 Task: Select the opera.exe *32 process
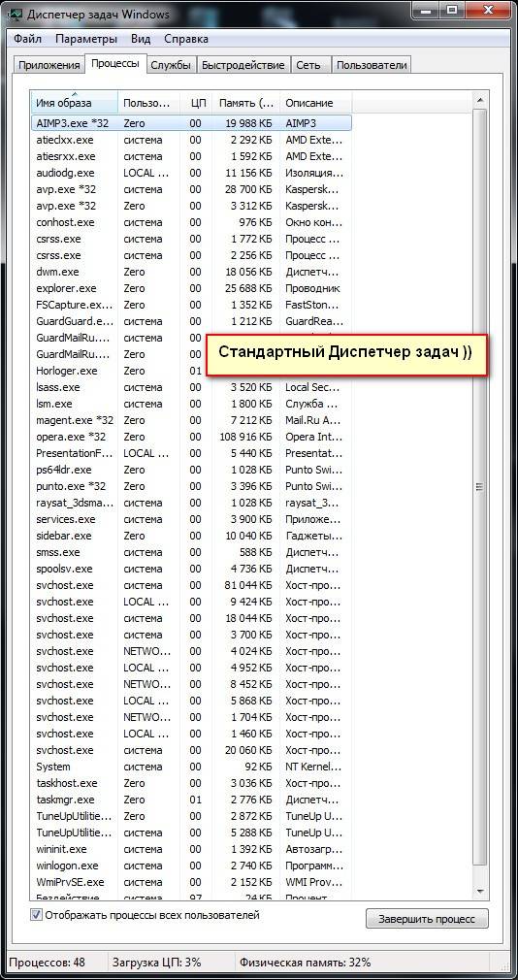click(191, 437)
